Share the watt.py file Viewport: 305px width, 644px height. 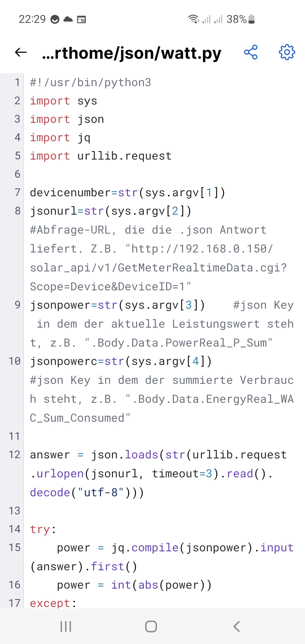click(x=251, y=52)
